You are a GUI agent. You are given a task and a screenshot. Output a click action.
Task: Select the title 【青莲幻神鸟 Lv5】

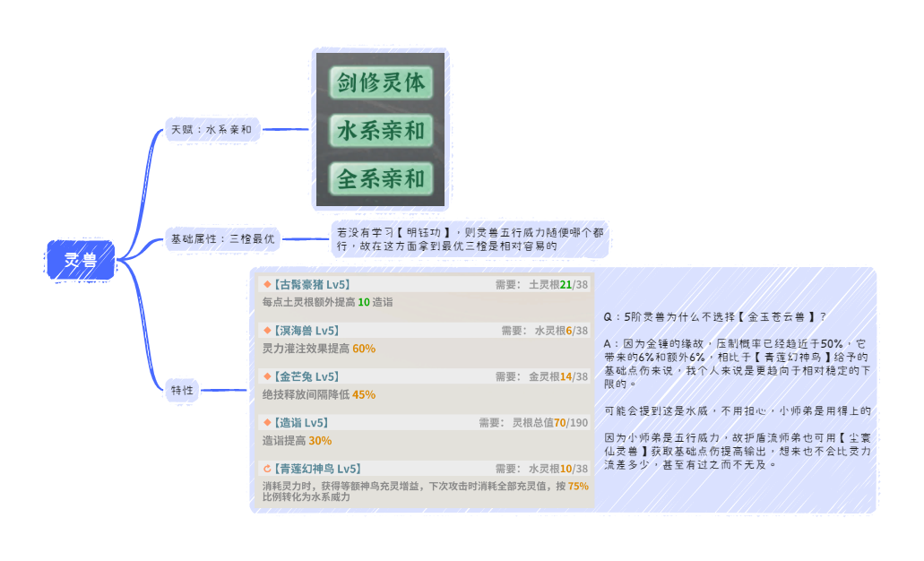pos(317,469)
